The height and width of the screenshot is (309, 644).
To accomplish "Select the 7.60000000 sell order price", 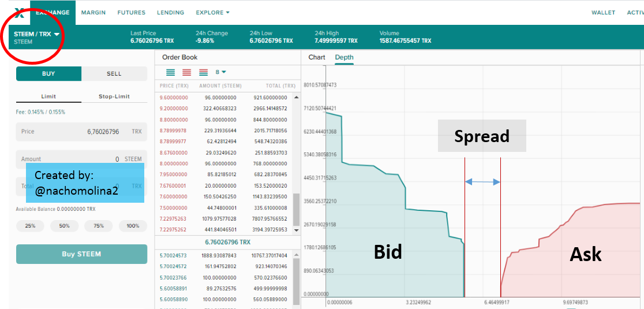I will 174,197.
